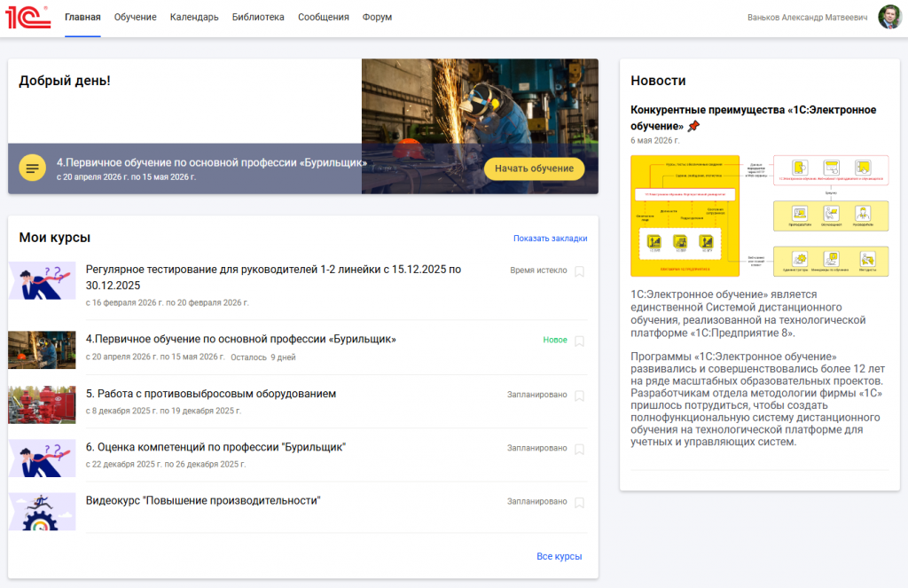Open the '4.Первичное обучение' course in the My courses list
Viewport: 908px width, 588px height.
point(241,339)
